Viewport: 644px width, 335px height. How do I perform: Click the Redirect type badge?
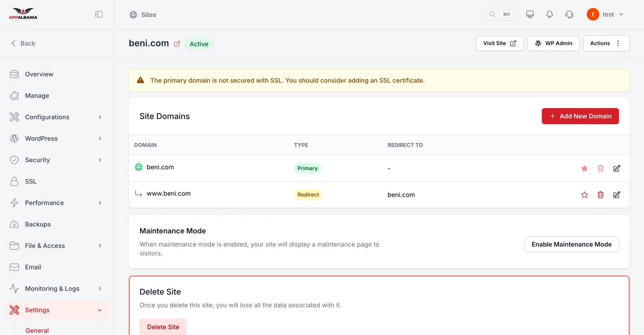click(x=308, y=195)
